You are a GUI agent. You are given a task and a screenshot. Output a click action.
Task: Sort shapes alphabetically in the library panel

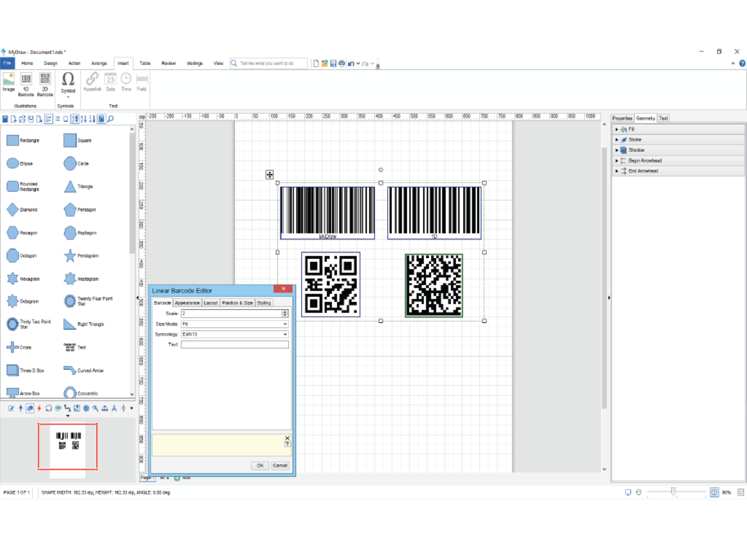pyautogui.click(x=83, y=119)
